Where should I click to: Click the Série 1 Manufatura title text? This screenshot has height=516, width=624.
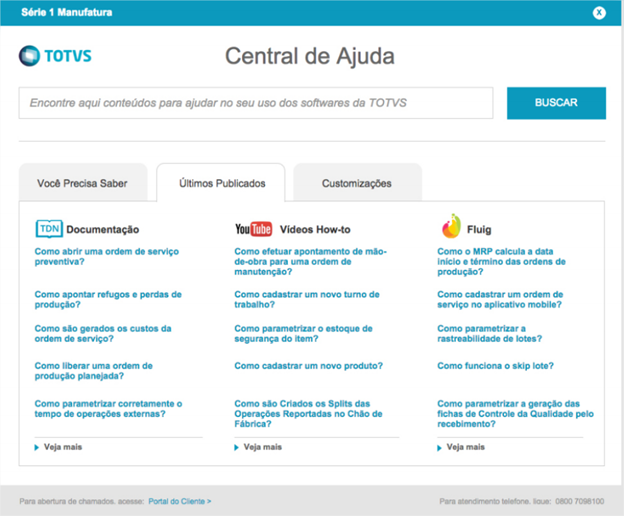coord(67,12)
